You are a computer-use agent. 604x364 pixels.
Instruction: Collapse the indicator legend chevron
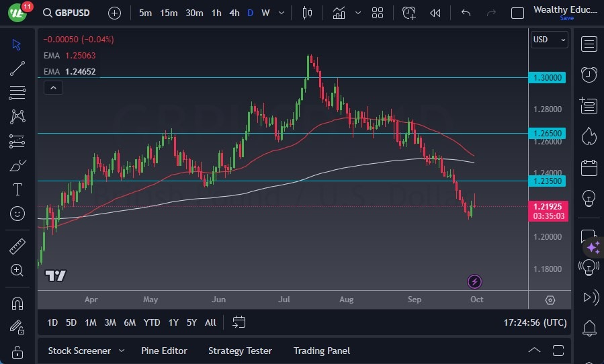(52, 87)
